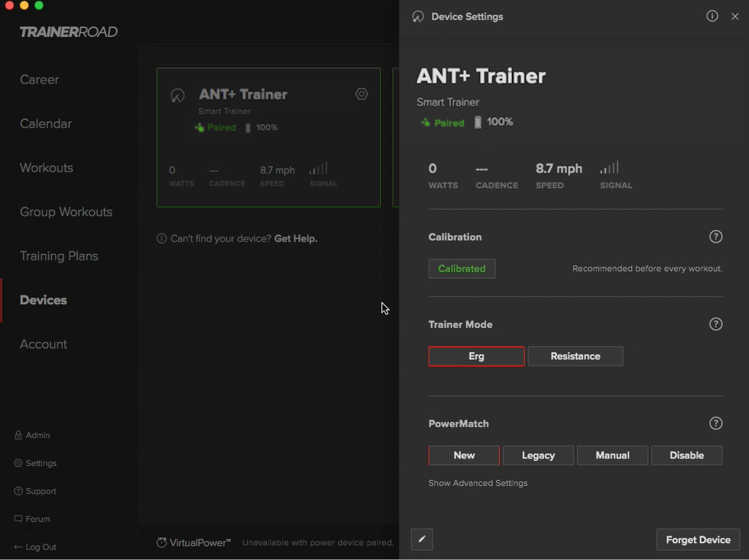The width and height of the screenshot is (749, 560).
Task: Click the 100% battery text in Device Settings
Action: (x=500, y=122)
